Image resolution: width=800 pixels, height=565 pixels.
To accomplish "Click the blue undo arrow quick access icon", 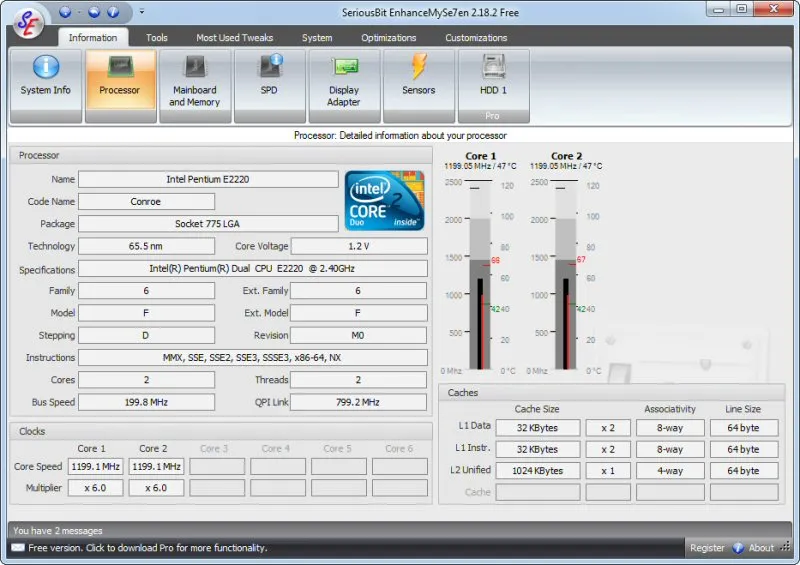I will tap(94, 12).
